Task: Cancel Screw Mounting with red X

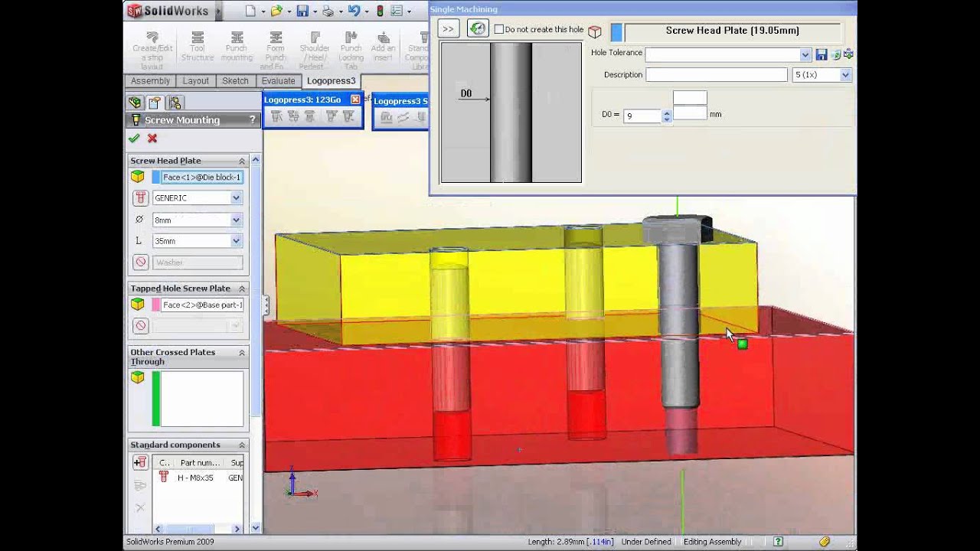Action: [x=152, y=139]
